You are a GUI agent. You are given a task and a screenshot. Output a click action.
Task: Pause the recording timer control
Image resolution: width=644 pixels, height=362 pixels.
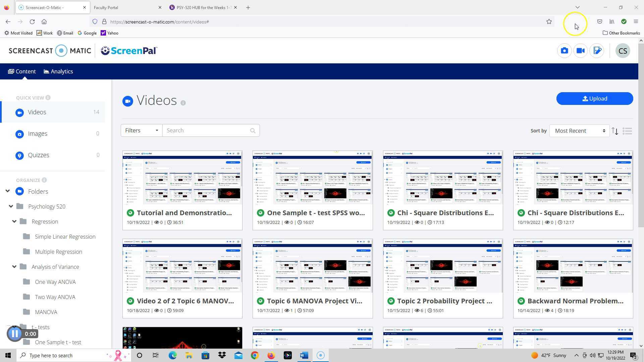14,334
